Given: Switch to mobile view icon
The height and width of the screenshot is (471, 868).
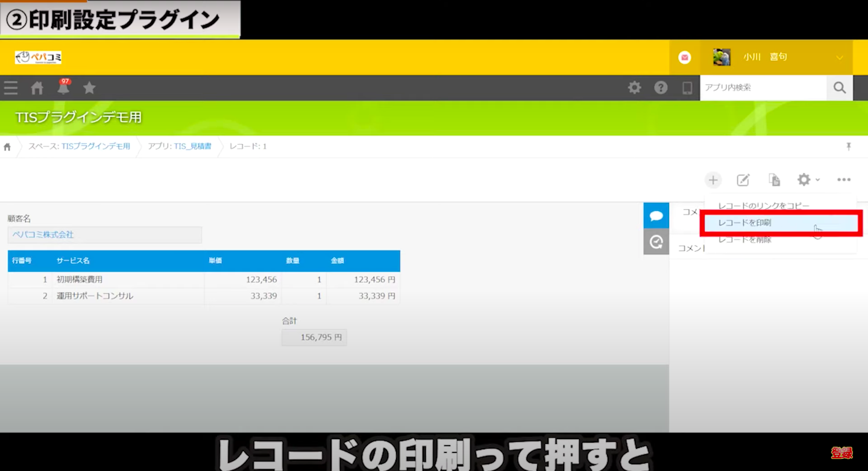Looking at the screenshot, I should [x=687, y=88].
